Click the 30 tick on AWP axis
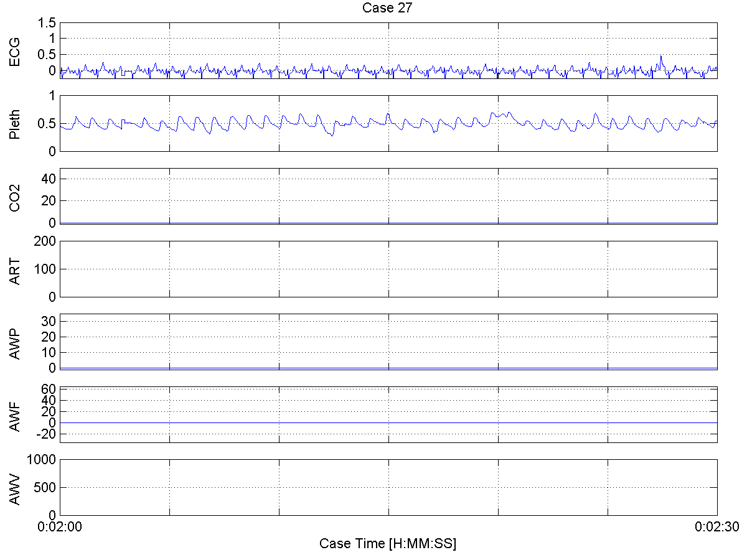This screenshot has height=560, width=747. coord(49,321)
